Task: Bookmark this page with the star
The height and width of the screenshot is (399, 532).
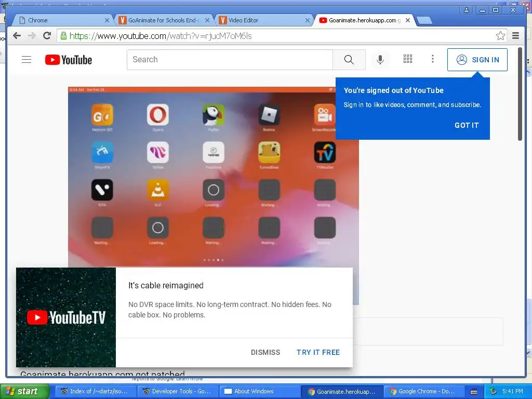Action: point(500,36)
